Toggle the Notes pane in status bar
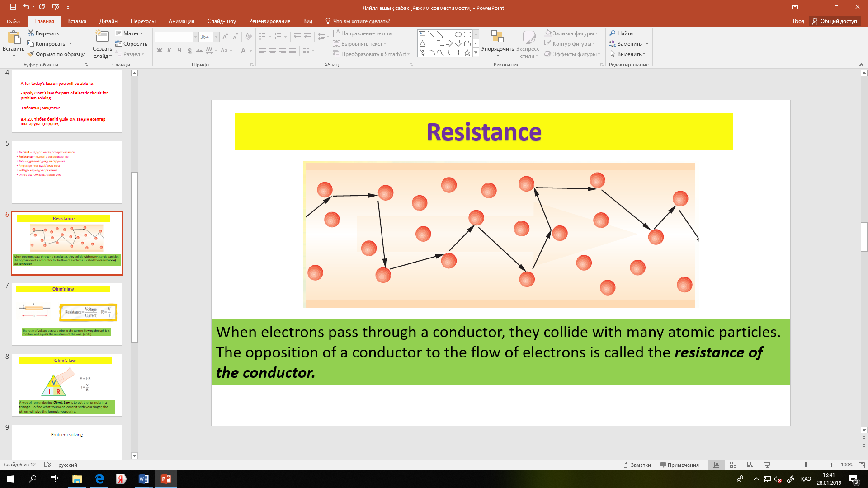This screenshot has width=868, height=488. coord(637,465)
